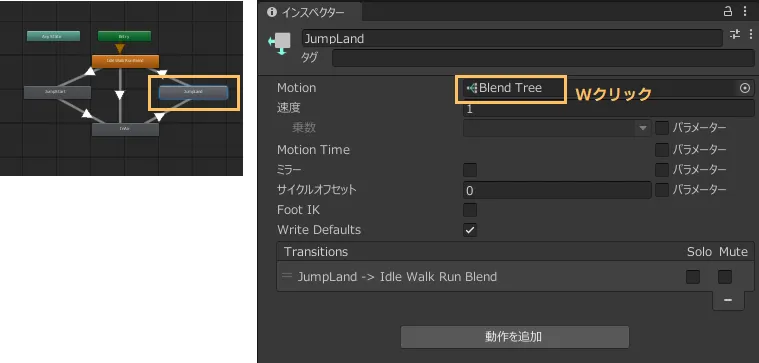Remove the transition with the minus button

[x=728, y=301]
